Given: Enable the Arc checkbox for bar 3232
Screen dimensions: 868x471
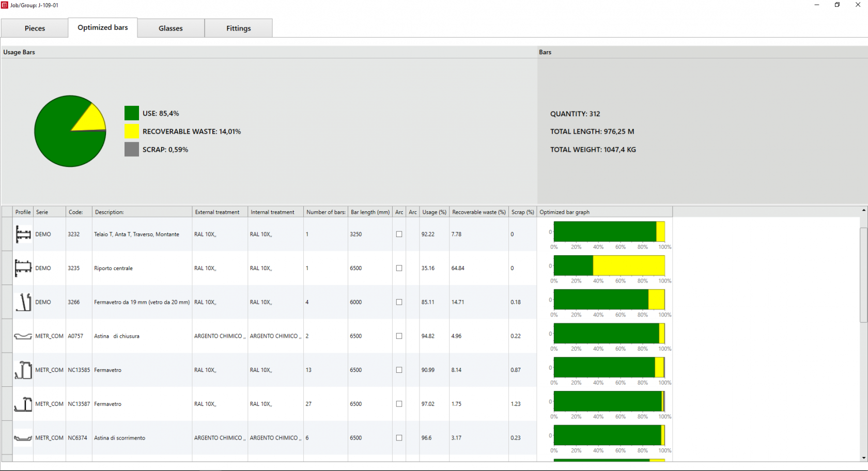Looking at the screenshot, I should (399, 234).
